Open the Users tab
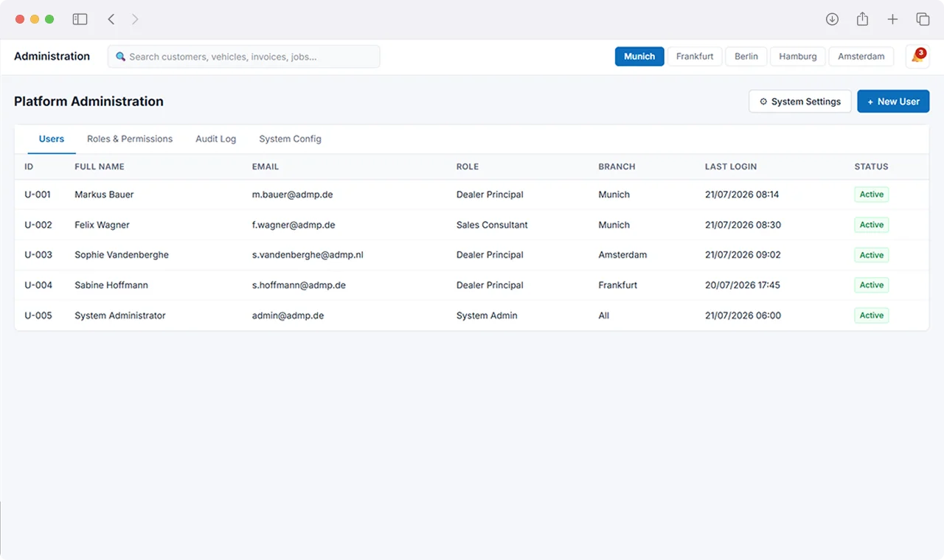The image size is (944, 560). (x=52, y=139)
